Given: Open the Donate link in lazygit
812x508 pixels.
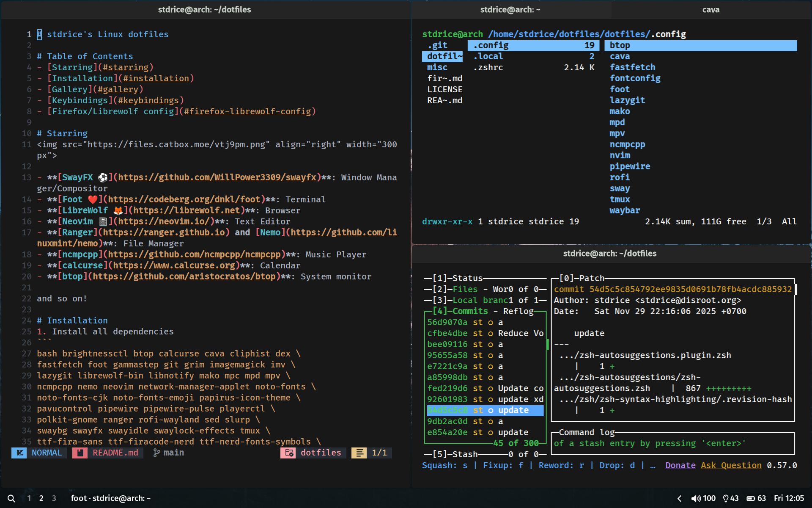Looking at the screenshot, I should pyautogui.click(x=680, y=465).
